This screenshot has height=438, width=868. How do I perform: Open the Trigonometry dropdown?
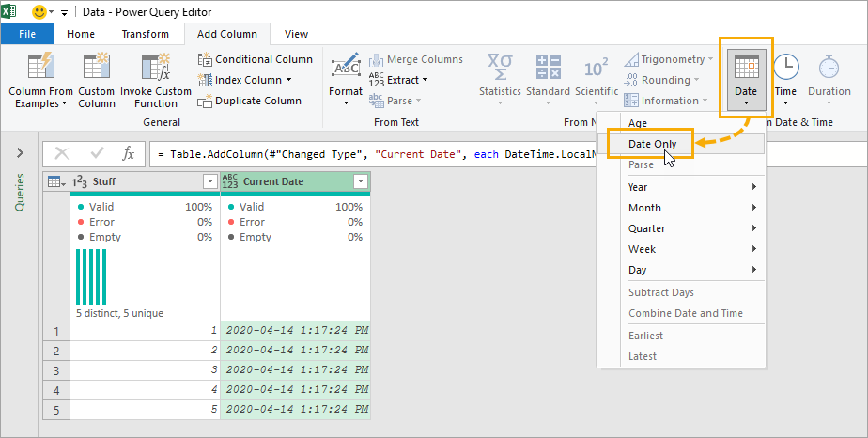pyautogui.click(x=669, y=59)
